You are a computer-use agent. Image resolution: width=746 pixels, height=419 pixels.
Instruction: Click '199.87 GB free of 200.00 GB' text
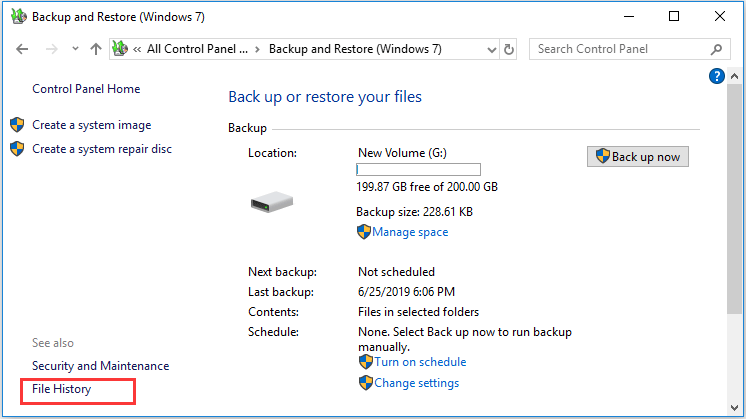[427, 187]
